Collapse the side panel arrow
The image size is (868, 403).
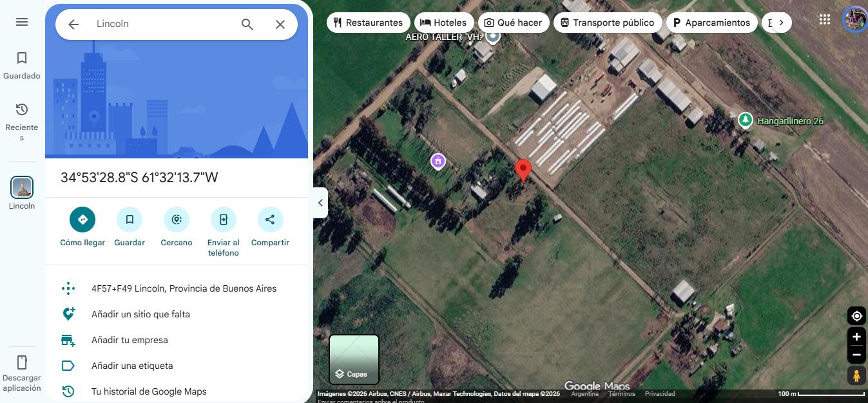pyautogui.click(x=320, y=203)
